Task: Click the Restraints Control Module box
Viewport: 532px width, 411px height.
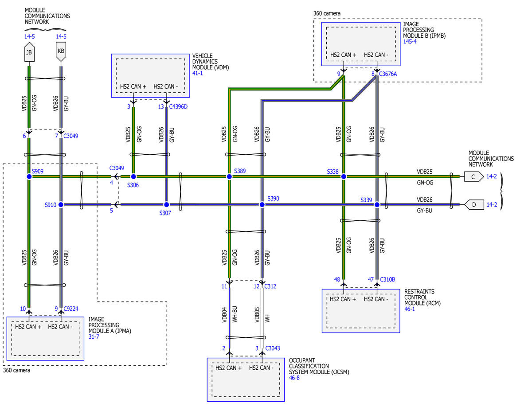Action: (x=360, y=311)
